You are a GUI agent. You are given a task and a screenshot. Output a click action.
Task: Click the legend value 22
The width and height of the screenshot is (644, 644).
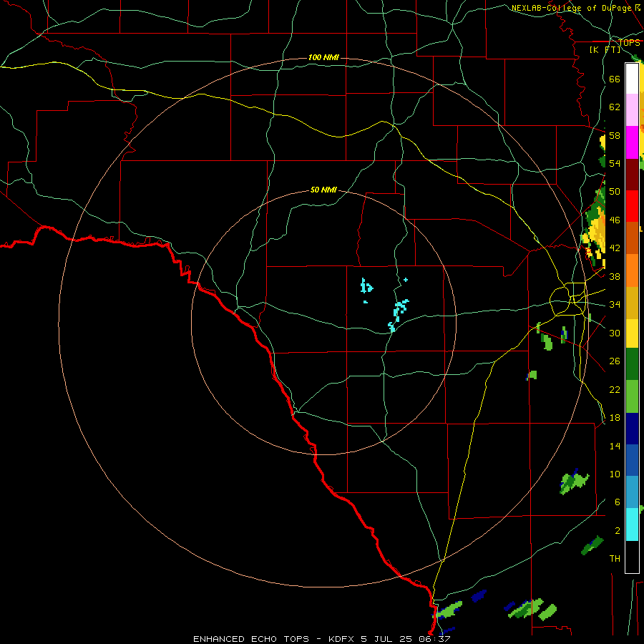615,389
